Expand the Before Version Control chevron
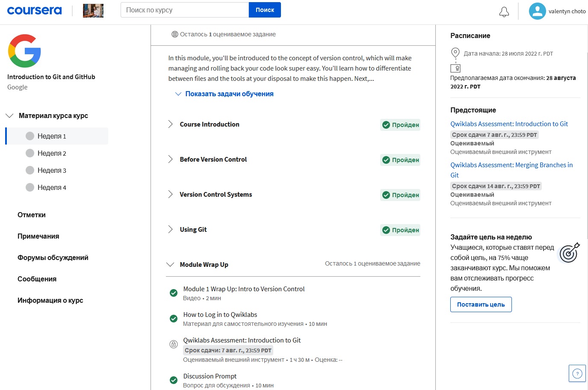588x390 pixels. (170, 160)
